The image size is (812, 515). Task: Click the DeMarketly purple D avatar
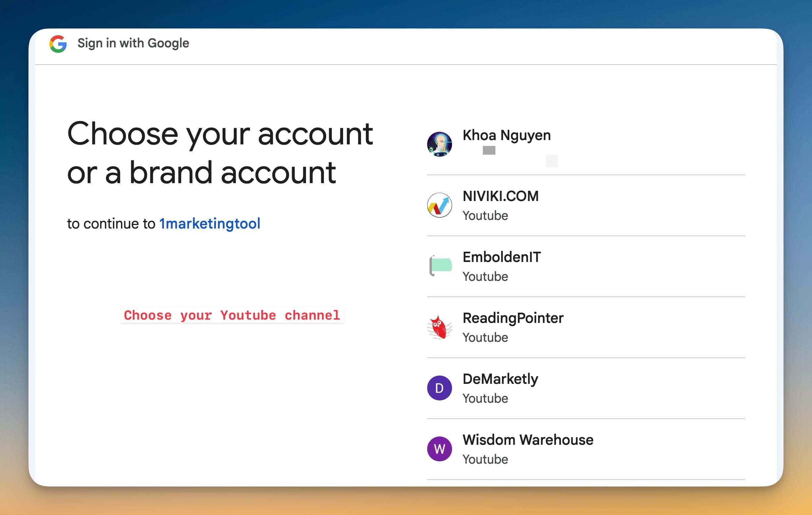point(439,388)
